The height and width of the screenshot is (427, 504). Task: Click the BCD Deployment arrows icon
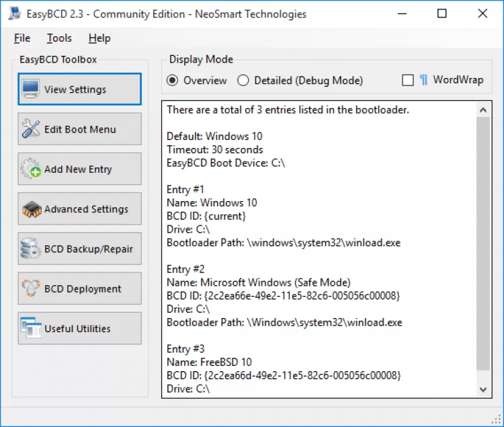31,288
